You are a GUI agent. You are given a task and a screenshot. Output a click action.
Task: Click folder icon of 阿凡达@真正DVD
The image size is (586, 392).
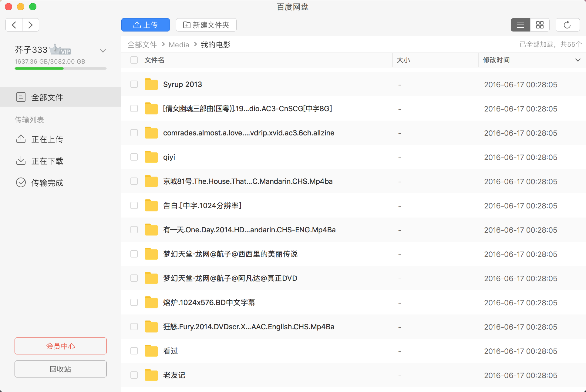click(151, 278)
